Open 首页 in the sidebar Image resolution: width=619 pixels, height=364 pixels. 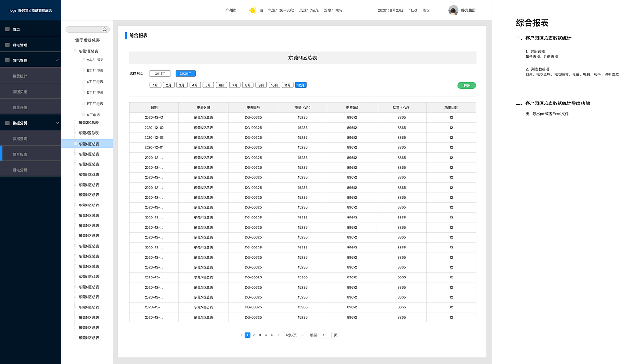pos(30,29)
